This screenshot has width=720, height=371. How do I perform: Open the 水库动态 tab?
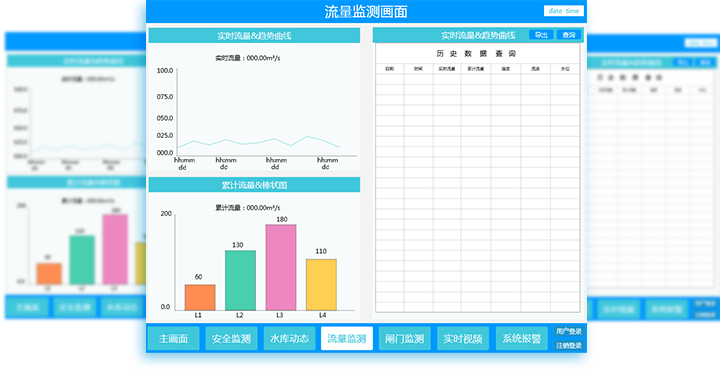coord(289,339)
